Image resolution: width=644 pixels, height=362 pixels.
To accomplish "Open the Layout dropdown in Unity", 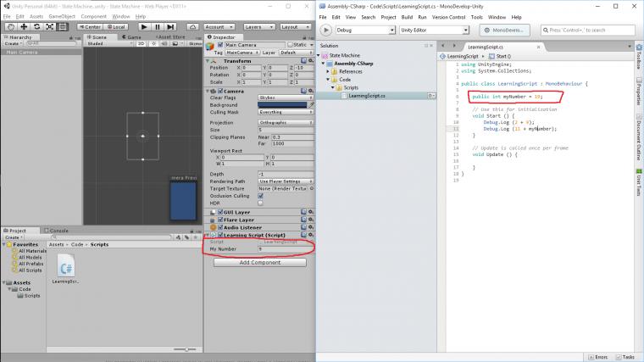I will tap(295, 27).
